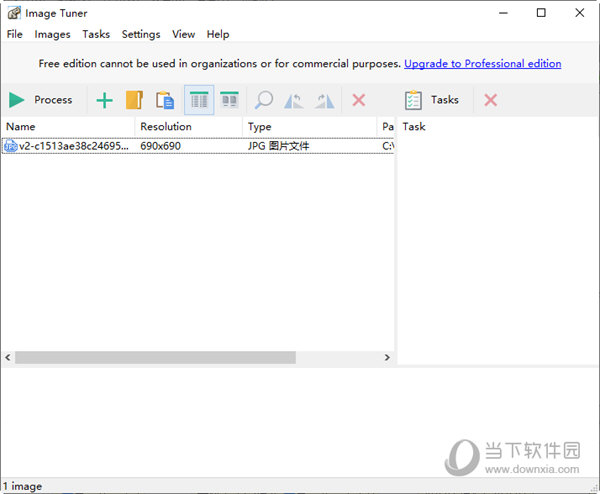Screen dimensions: 600x494
Task: Open the File menu
Action: [14, 34]
